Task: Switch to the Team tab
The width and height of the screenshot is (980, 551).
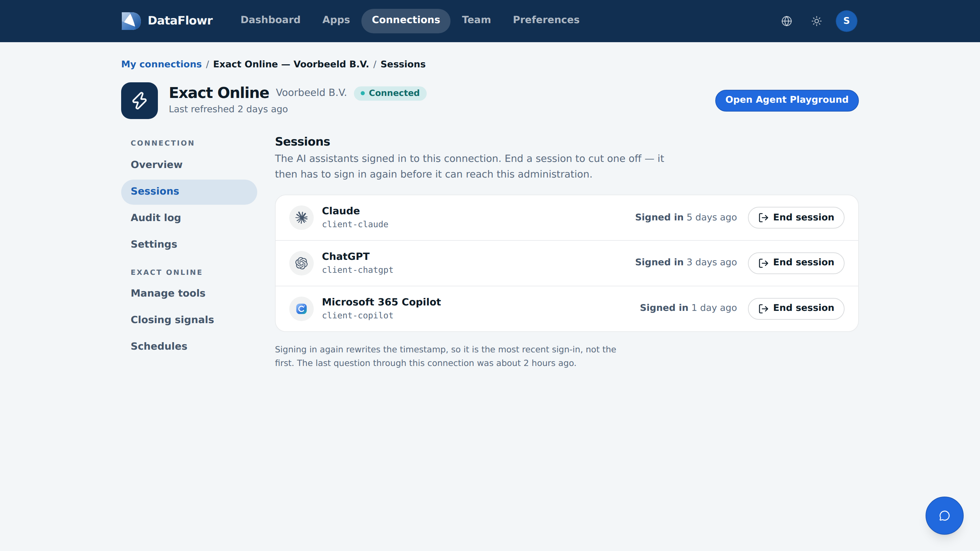Action: coord(476,20)
